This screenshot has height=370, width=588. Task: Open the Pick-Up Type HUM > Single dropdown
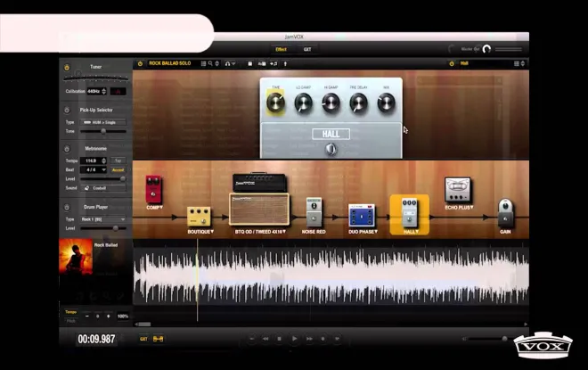point(103,122)
